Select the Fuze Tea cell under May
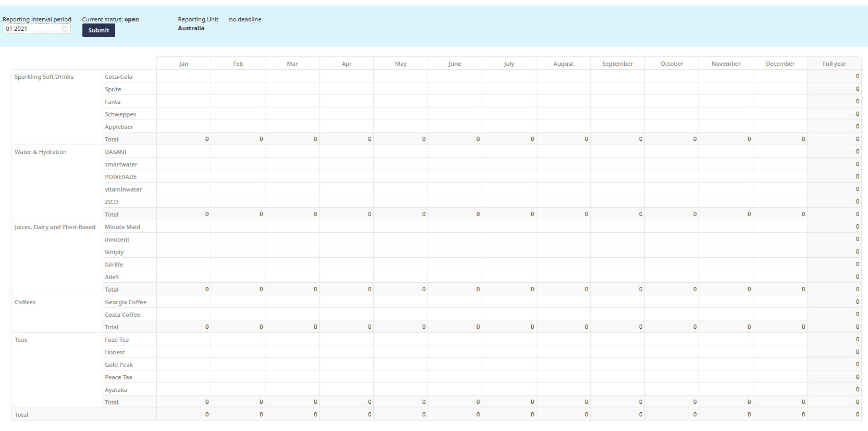 point(400,339)
